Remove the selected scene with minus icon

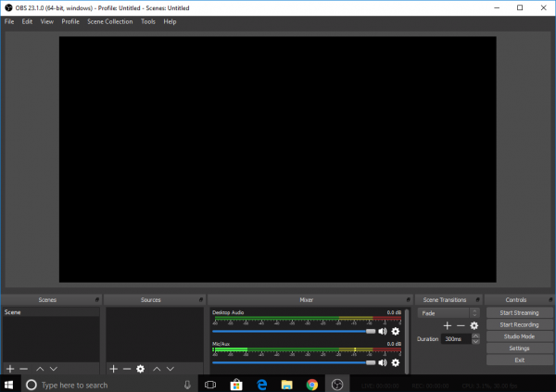23,369
